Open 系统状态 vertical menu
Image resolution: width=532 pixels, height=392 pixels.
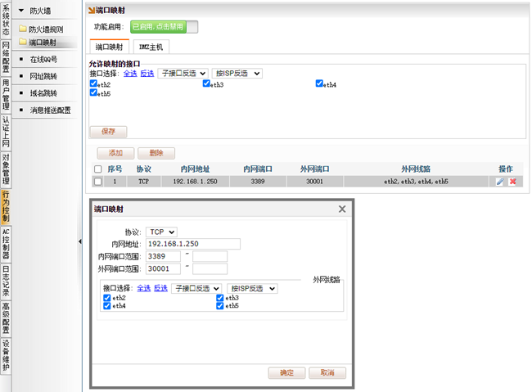(6, 19)
